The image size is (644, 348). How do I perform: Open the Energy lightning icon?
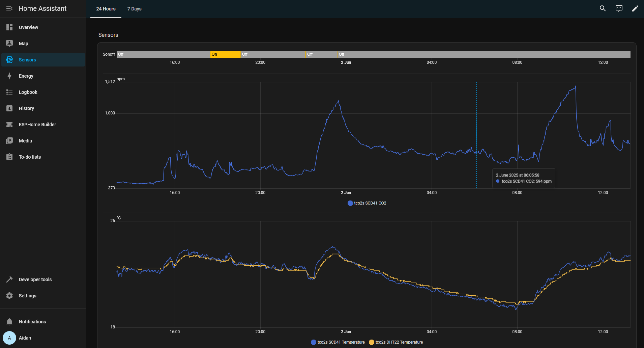point(9,76)
